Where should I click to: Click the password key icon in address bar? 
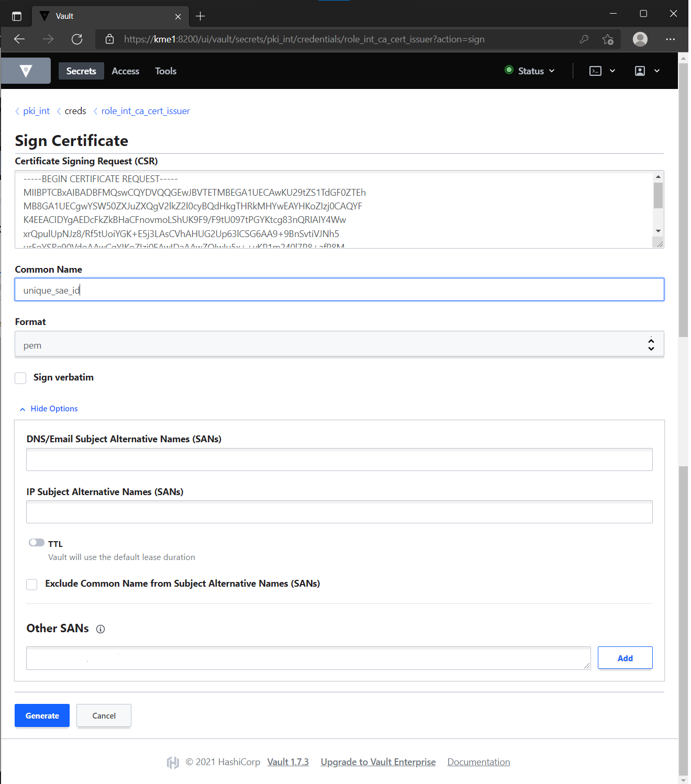click(x=584, y=39)
